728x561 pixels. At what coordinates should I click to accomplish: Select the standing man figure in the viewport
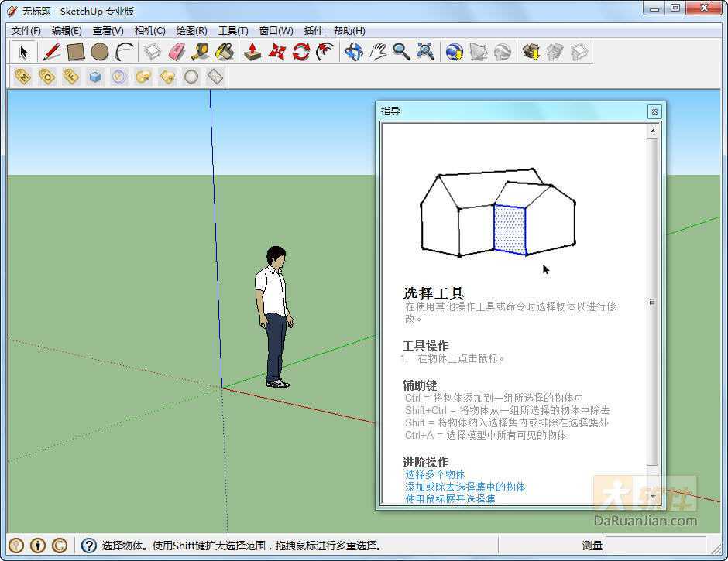click(274, 316)
